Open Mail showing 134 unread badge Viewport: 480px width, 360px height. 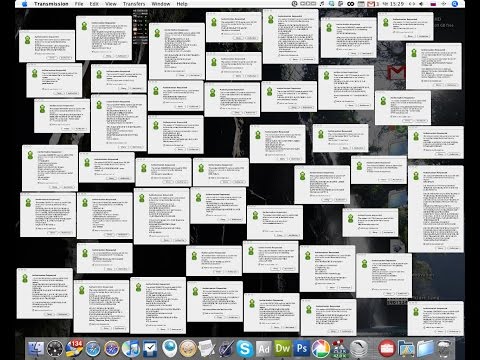[74, 349]
